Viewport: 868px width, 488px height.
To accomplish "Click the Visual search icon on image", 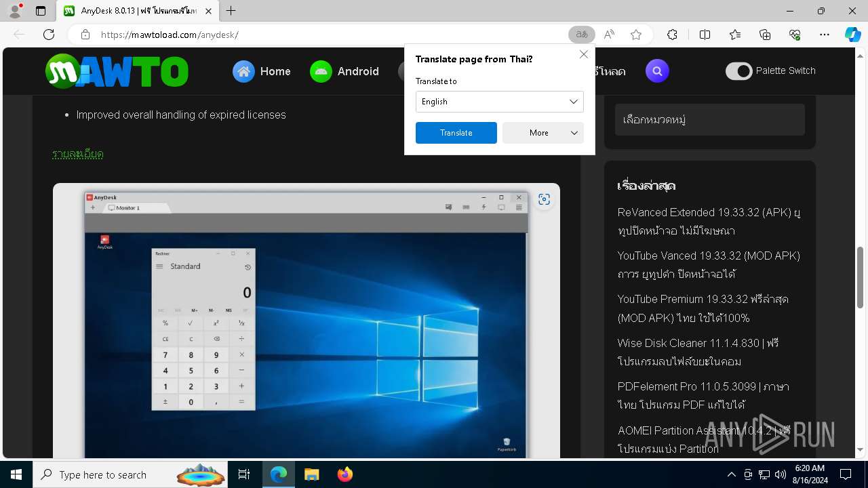I will coord(544,199).
